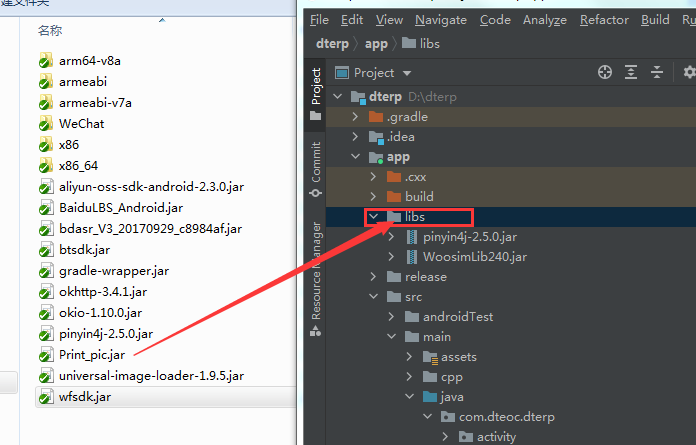The image size is (696, 445).
Task: Open the Project view type dropdown
Action: (x=406, y=73)
